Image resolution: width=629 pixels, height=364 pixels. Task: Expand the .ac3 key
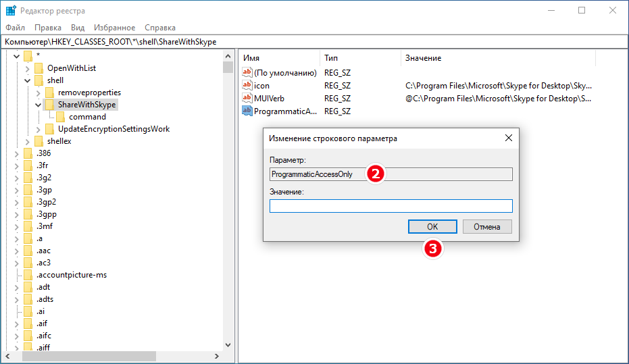16,263
